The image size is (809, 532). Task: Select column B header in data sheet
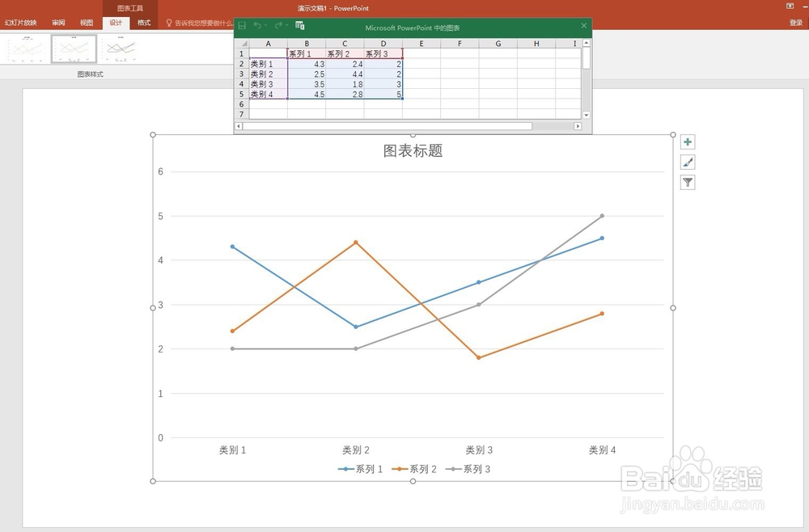(x=307, y=44)
